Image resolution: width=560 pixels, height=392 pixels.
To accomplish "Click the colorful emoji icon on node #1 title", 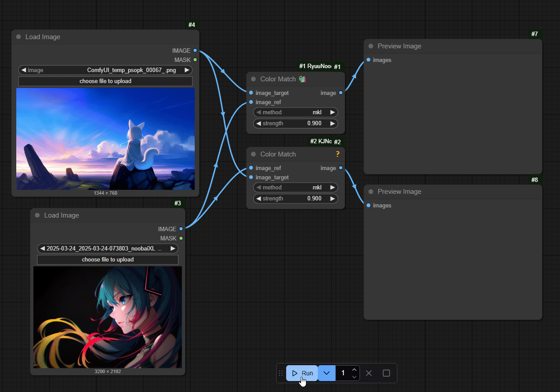I will pyautogui.click(x=302, y=79).
